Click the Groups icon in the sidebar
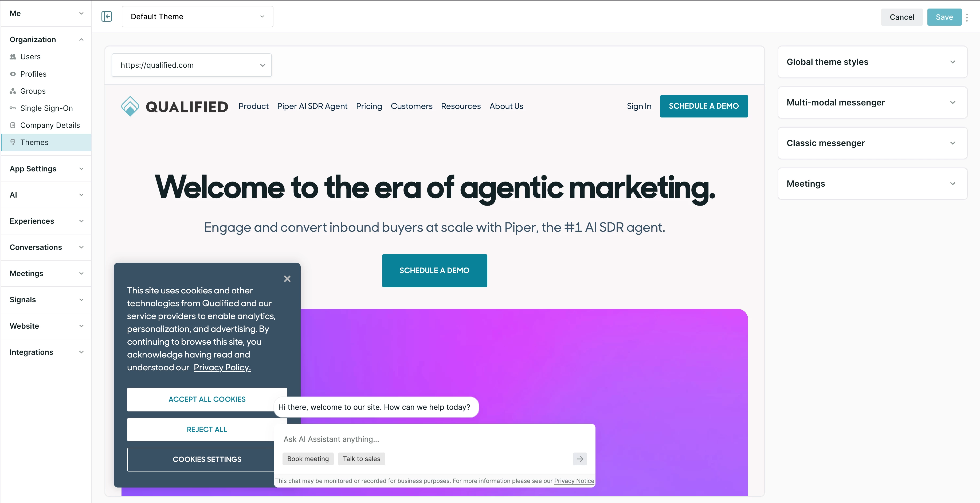 [13, 91]
